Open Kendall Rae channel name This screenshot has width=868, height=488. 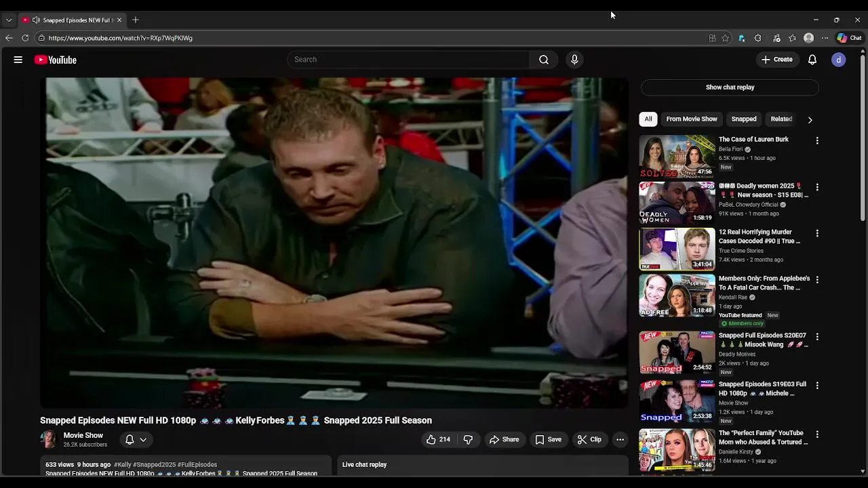pos(733,297)
